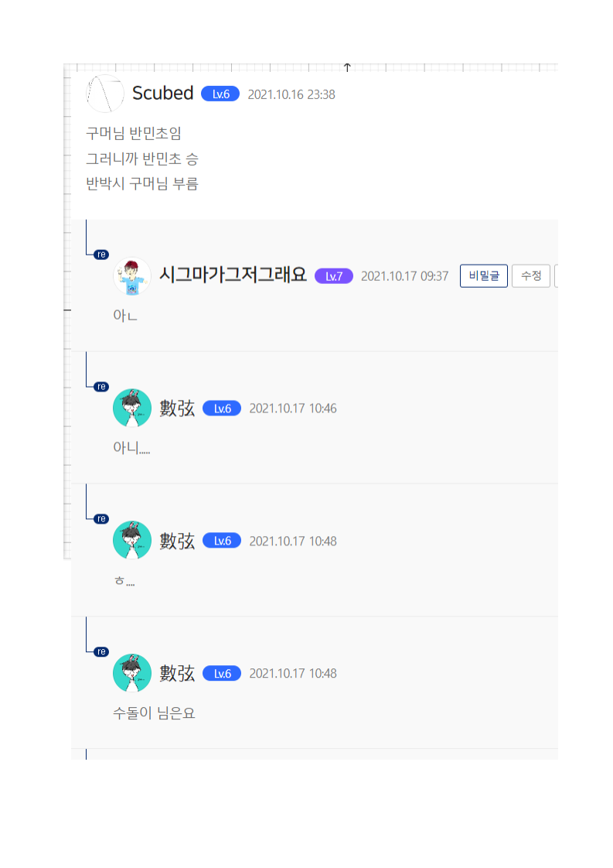
Task: Click the re badge above the 수돌이 님은요 reply
Action: tap(101, 651)
